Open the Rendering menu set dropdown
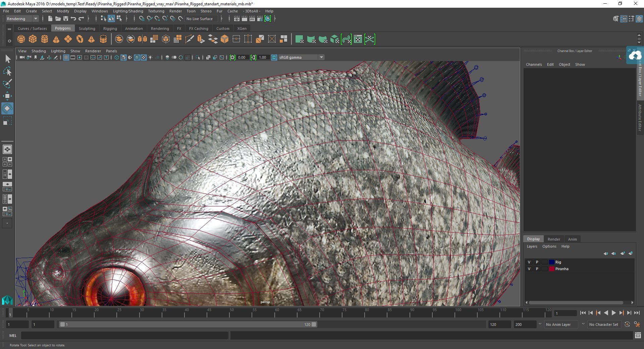The height and width of the screenshot is (349, 644). (22, 19)
